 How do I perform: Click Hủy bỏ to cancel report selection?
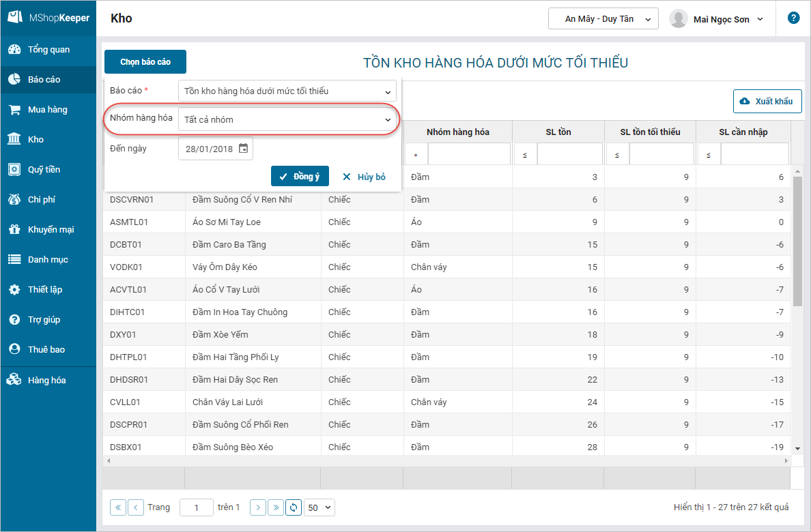tap(364, 177)
